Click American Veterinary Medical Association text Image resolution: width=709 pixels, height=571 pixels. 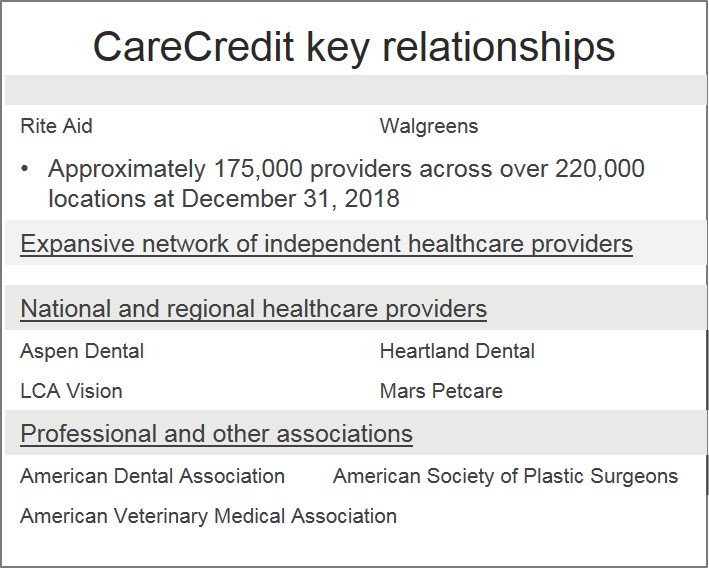click(x=208, y=517)
